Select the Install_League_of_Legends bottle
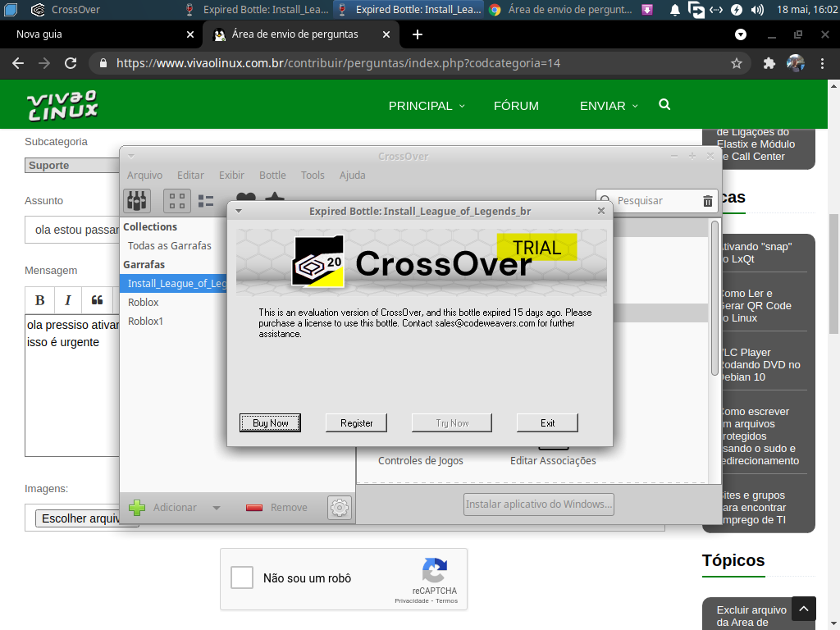The height and width of the screenshot is (630, 840). [174, 283]
